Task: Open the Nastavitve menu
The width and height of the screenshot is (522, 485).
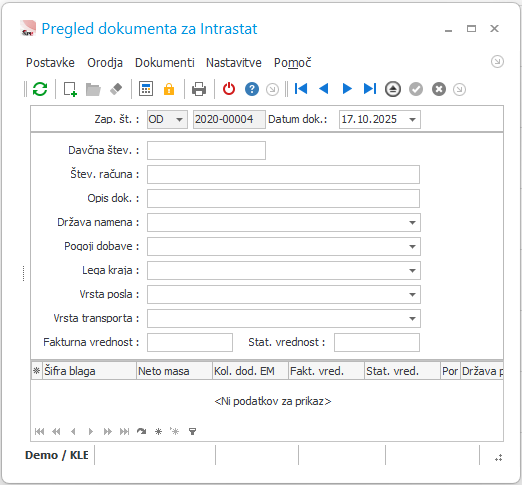Action: point(234,63)
